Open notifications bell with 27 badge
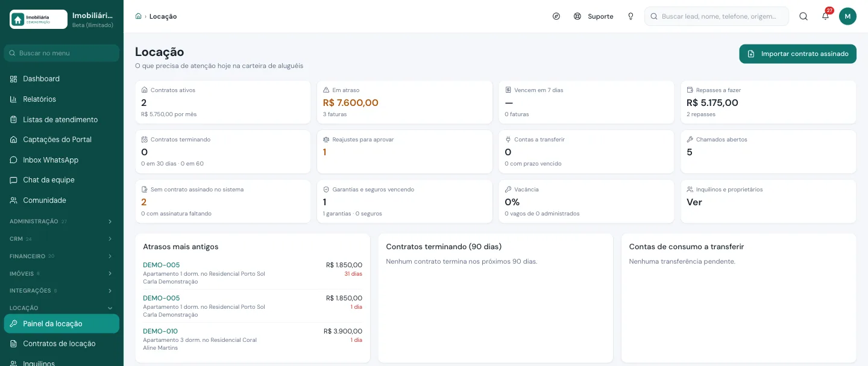 coord(825,16)
